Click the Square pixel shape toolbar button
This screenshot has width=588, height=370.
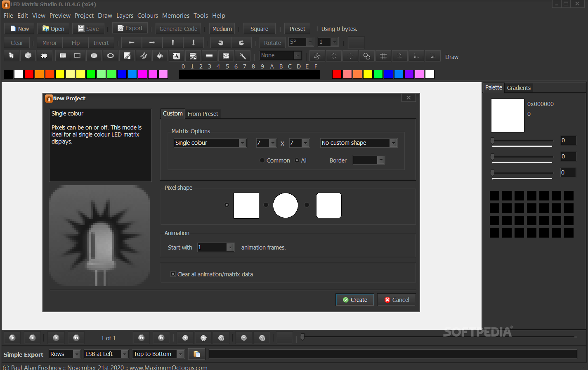(259, 29)
